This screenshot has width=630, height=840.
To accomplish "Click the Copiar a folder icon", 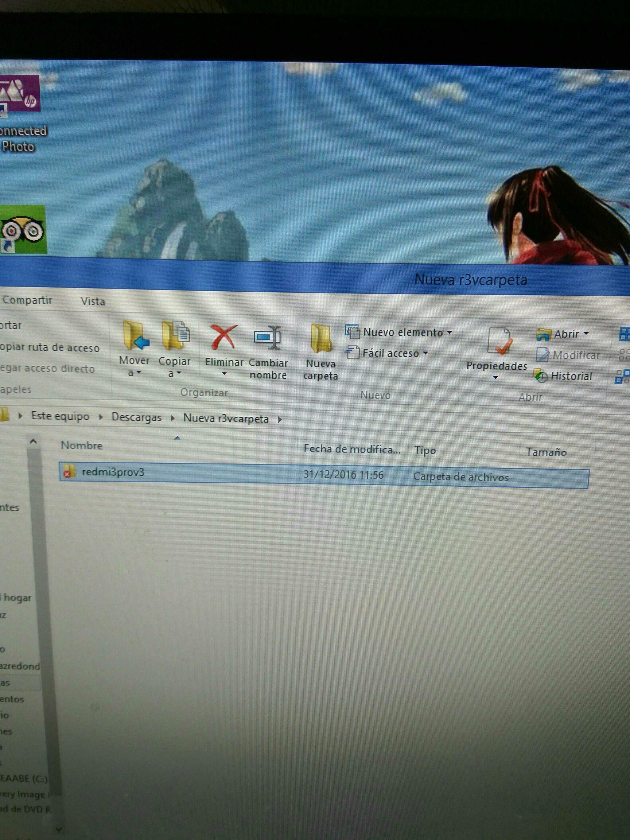I will click(176, 336).
